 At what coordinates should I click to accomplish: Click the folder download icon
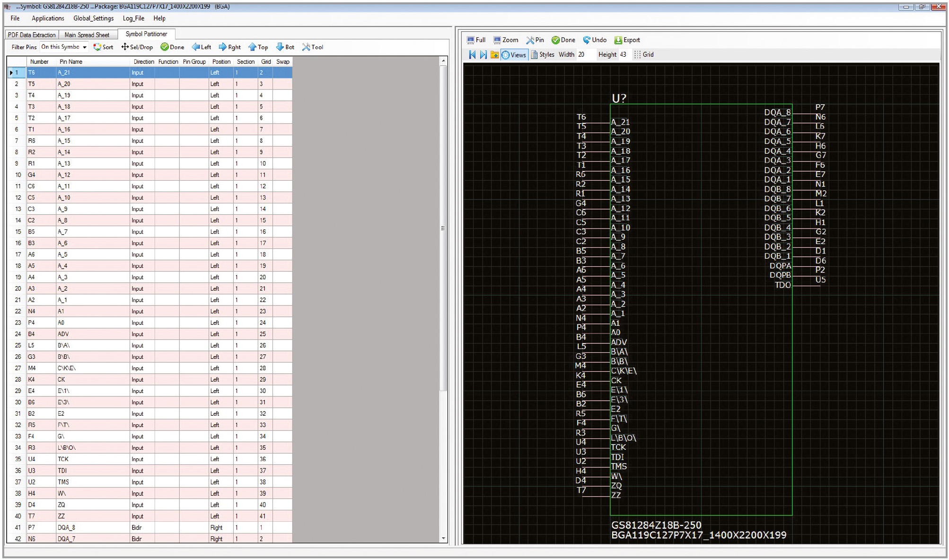(494, 54)
